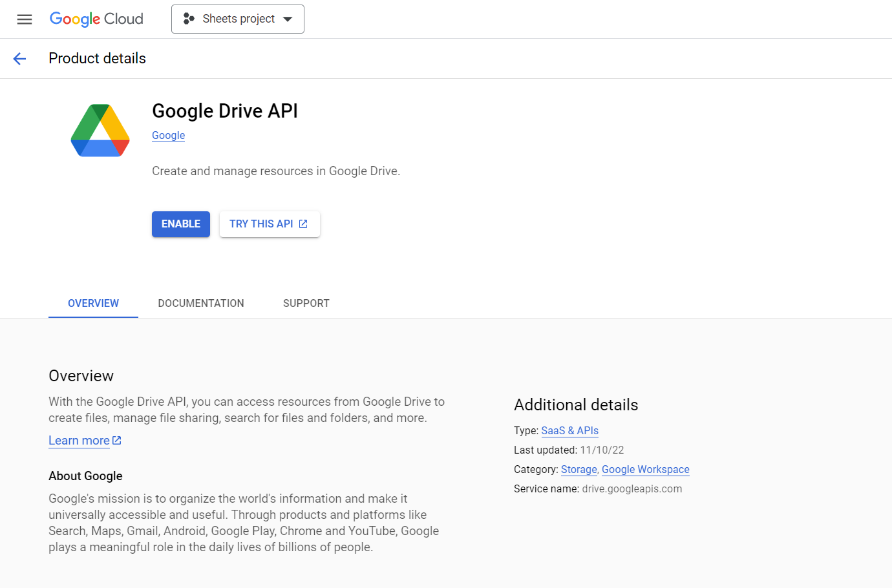Open the Google Workspace category link
892x588 pixels.
point(645,469)
